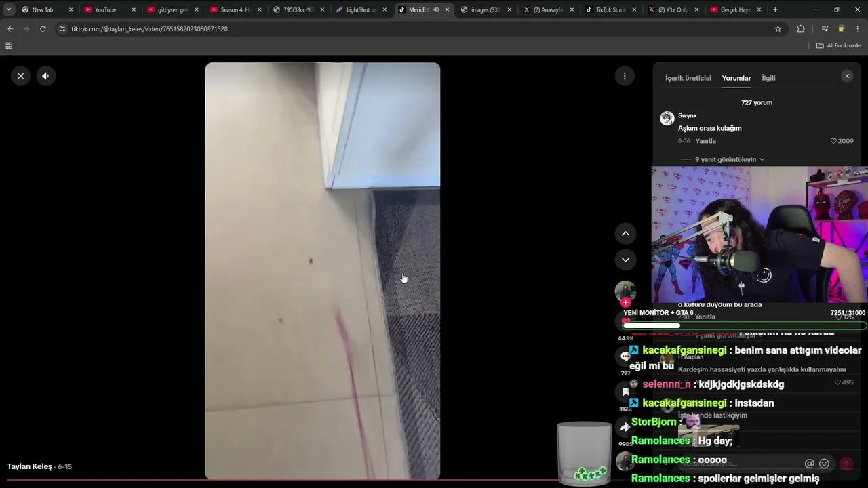Screen dimensions: 868x488
Task: Open the video's three-dot options menu
Action: tap(625, 76)
